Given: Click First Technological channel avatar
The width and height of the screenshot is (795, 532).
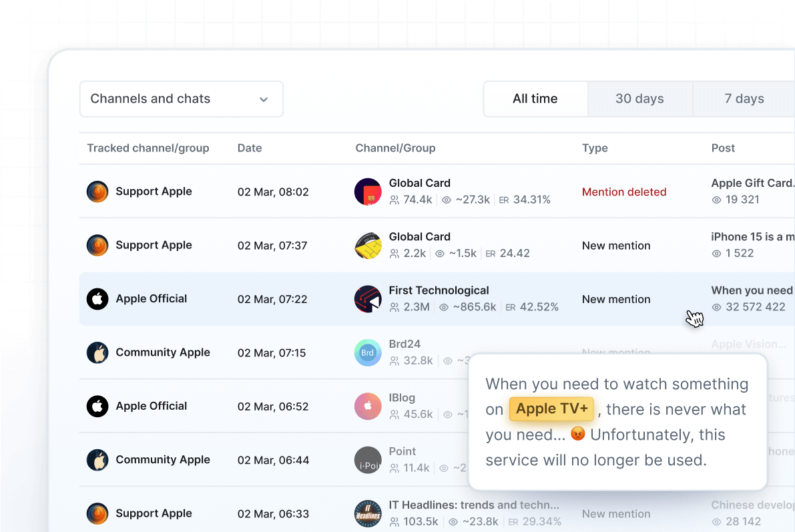Looking at the screenshot, I should (x=368, y=299).
